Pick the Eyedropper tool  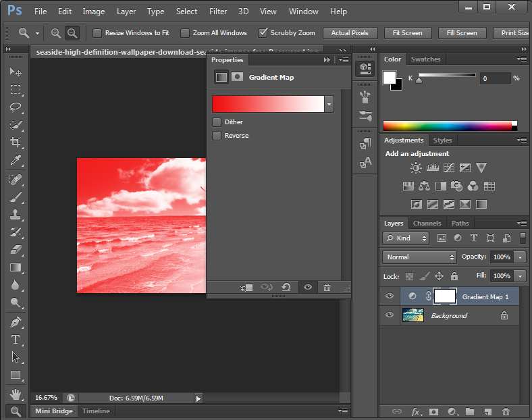click(x=15, y=161)
